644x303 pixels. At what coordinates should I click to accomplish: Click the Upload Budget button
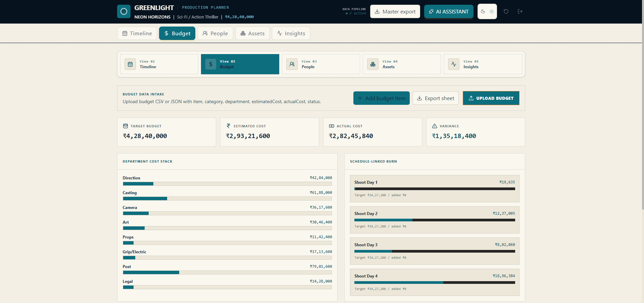tap(491, 98)
